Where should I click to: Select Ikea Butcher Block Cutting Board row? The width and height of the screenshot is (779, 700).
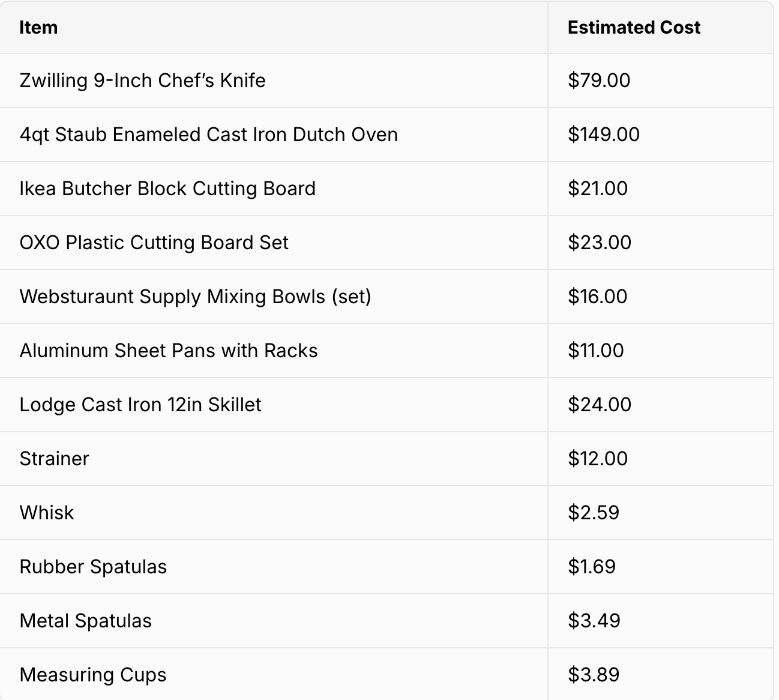386,189
